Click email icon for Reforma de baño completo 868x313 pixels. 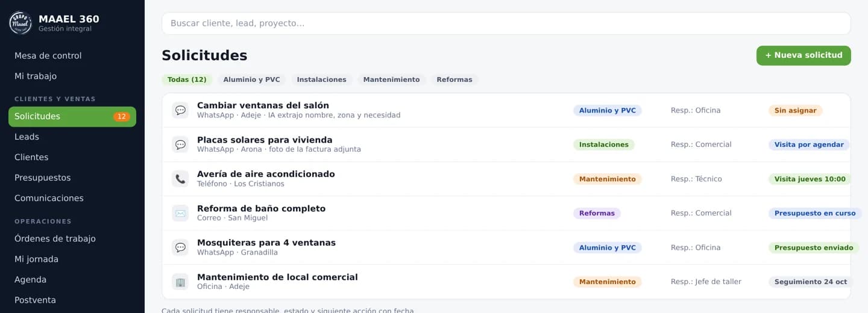click(x=180, y=213)
